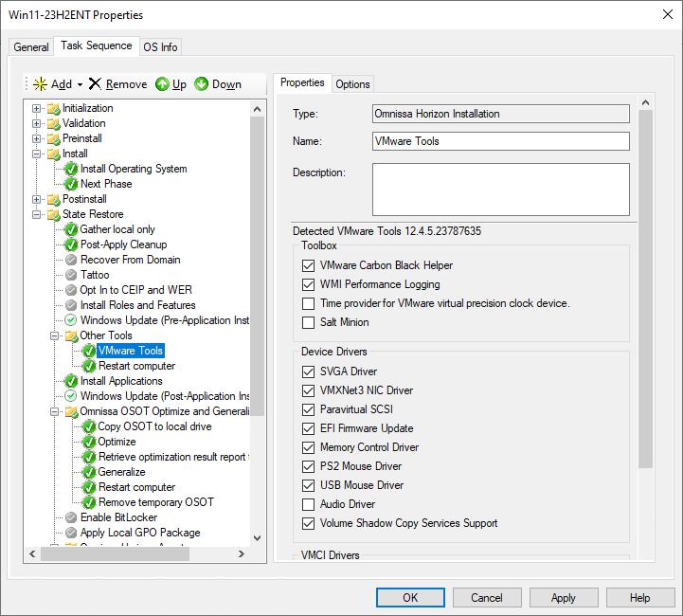Collapse the State Restore group
Image resolution: width=683 pixels, height=616 pixels.
pyautogui.click(x=37, y=214)
